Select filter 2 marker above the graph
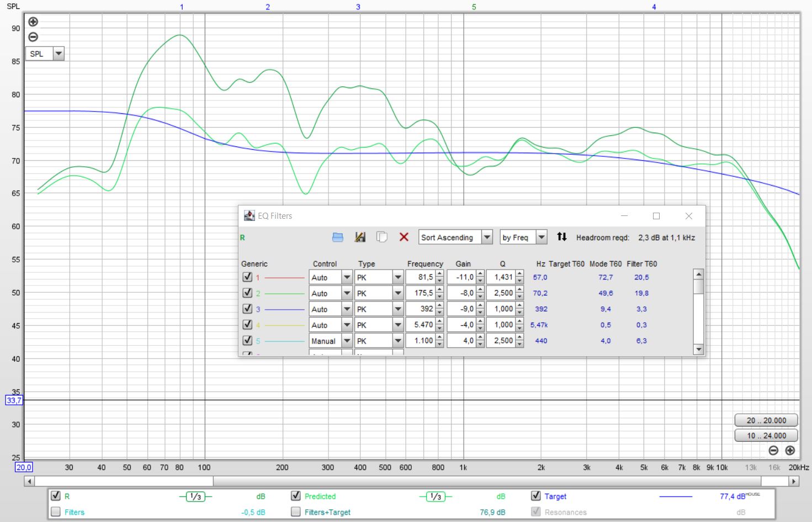Image resolution: width=812 pixels, height=522 pixels. point(268,7)
